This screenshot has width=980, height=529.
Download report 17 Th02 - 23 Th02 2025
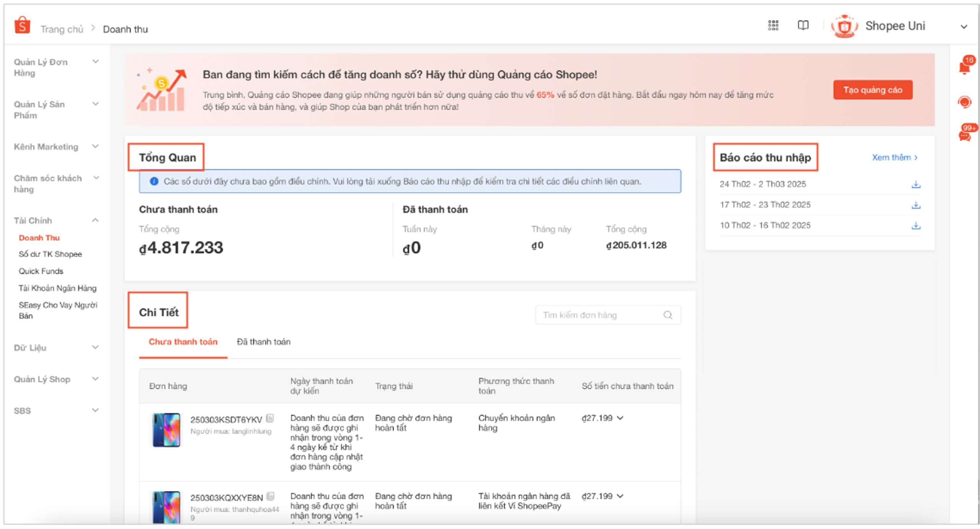(916, 205)
